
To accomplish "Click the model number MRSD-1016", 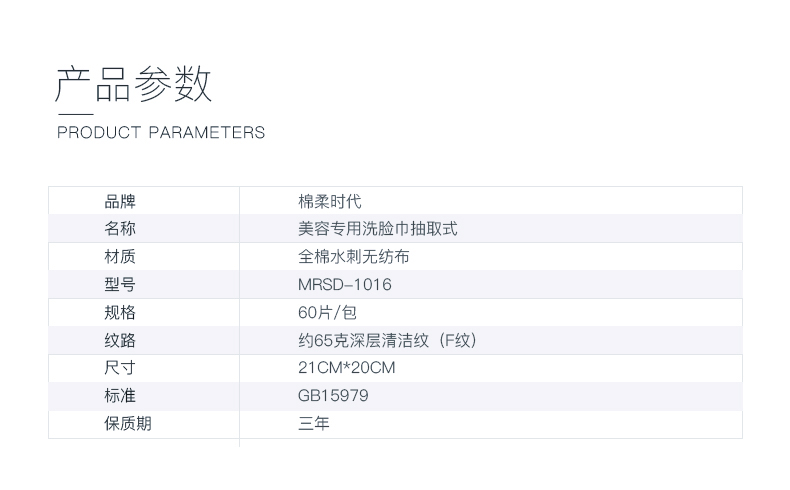I will [x=344, y=285].
